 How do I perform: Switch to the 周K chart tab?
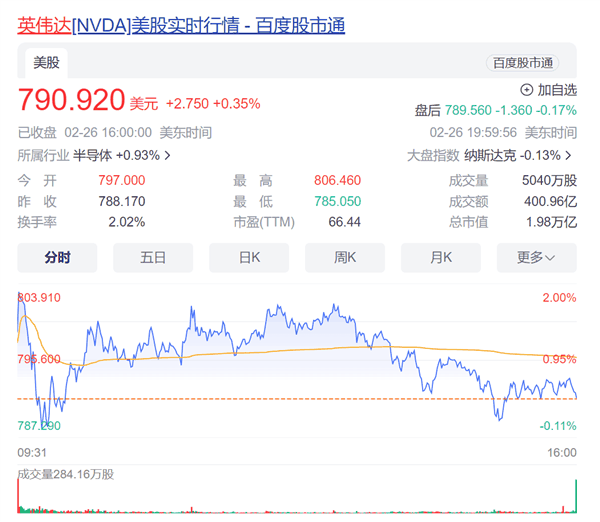(x=345, y=258)
